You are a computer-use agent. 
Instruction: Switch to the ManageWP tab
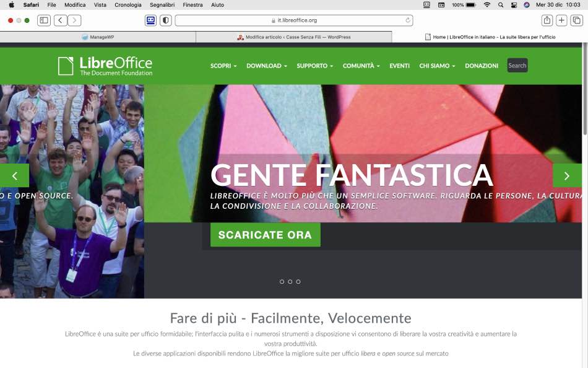click(98, 37)
